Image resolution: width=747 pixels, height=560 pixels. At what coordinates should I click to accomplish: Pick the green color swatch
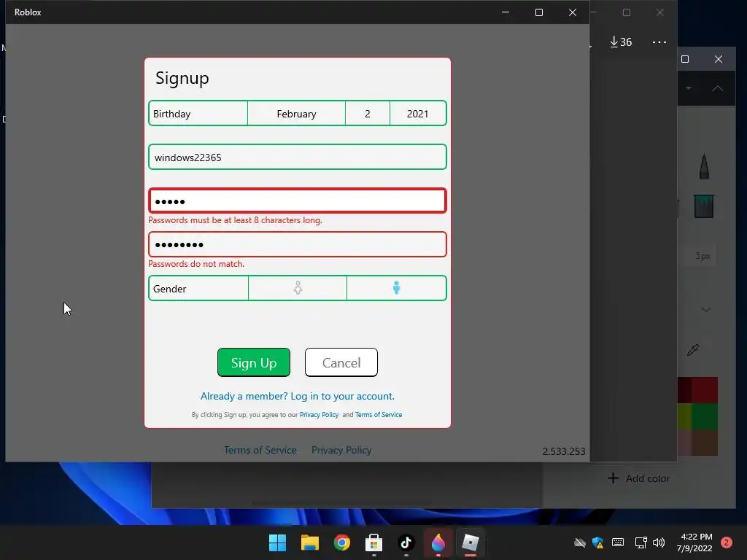click(x=705, y=416)
